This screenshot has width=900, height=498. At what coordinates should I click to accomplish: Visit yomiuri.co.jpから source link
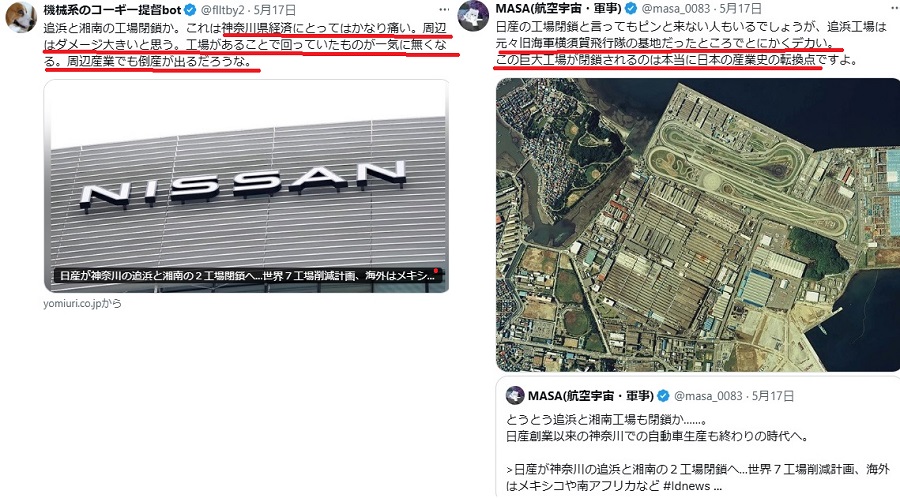83,304
